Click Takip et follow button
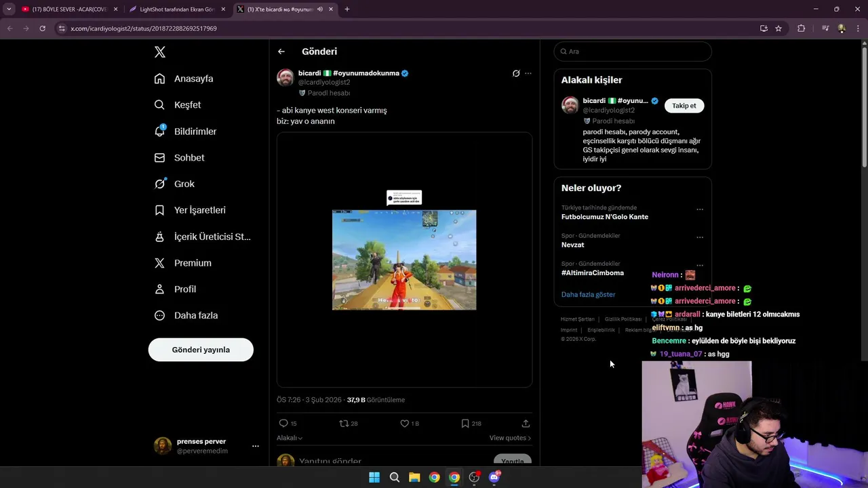Screen dimensions: 868x488 pos(684,106)
